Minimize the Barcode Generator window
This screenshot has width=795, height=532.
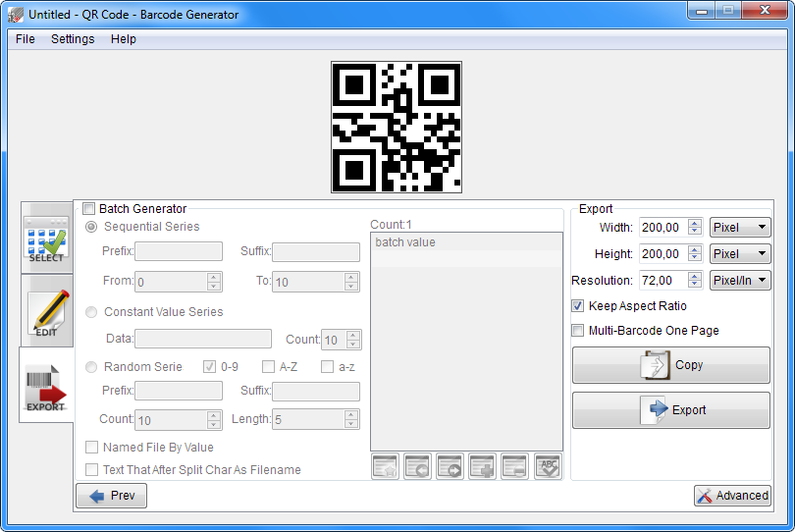(x=702, y=11)
